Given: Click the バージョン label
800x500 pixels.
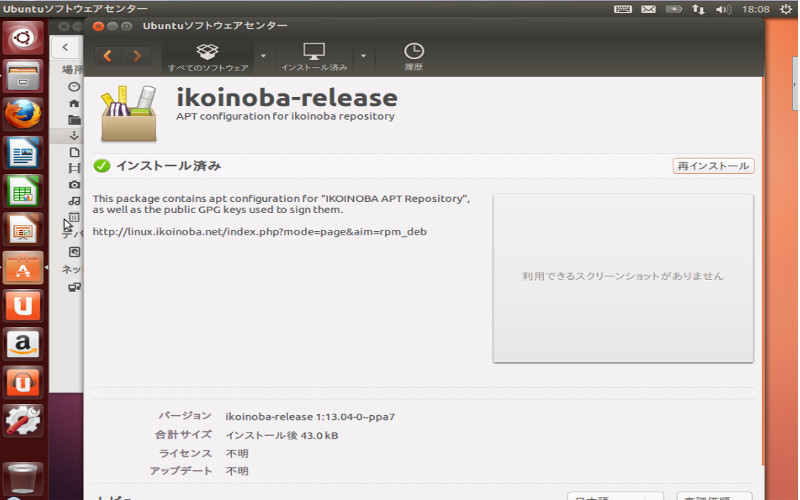Looking at the screenshot, I should click(x=185, y=416).
